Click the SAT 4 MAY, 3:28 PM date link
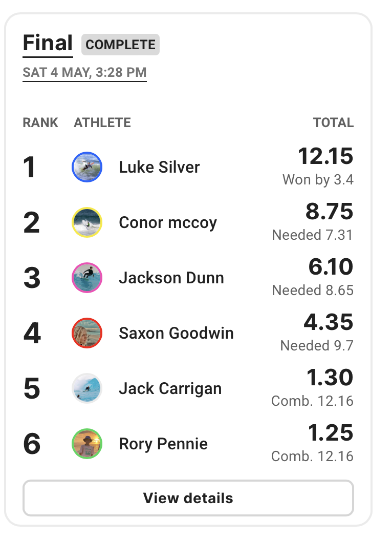This screenshot has width=392, height=539. click(84, 73)
